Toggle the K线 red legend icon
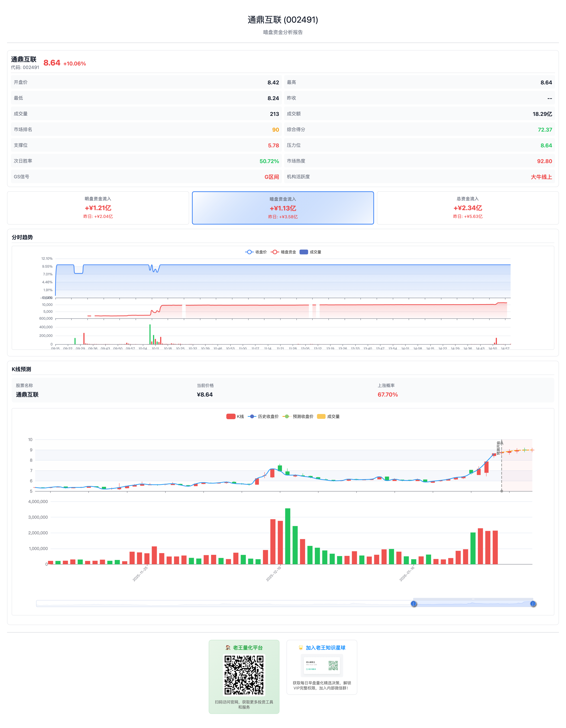The width and height of the screenshot is (566, 728). pyautogui.click(x=231, y=416)
